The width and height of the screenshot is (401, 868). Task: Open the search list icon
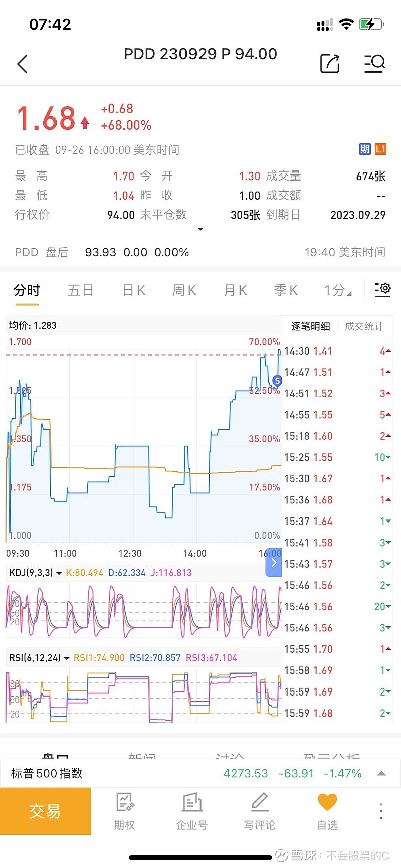click(x=374, y=64)
